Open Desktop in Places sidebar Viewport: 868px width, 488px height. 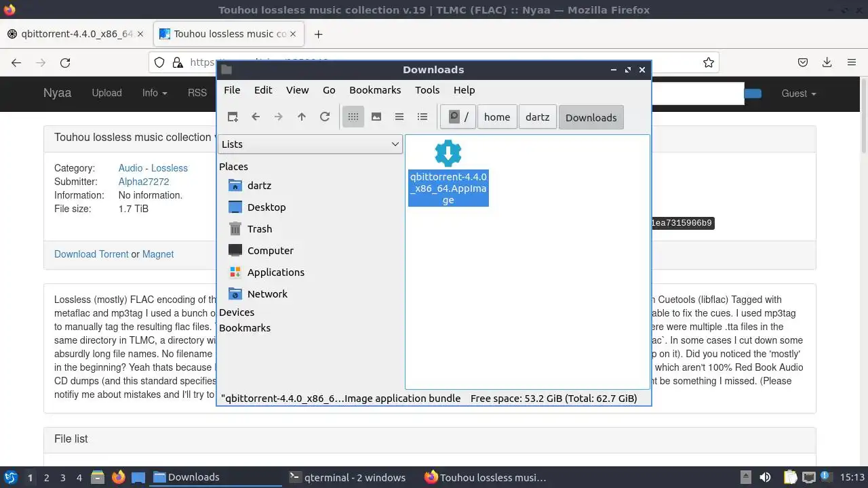[x=267, y=207]
